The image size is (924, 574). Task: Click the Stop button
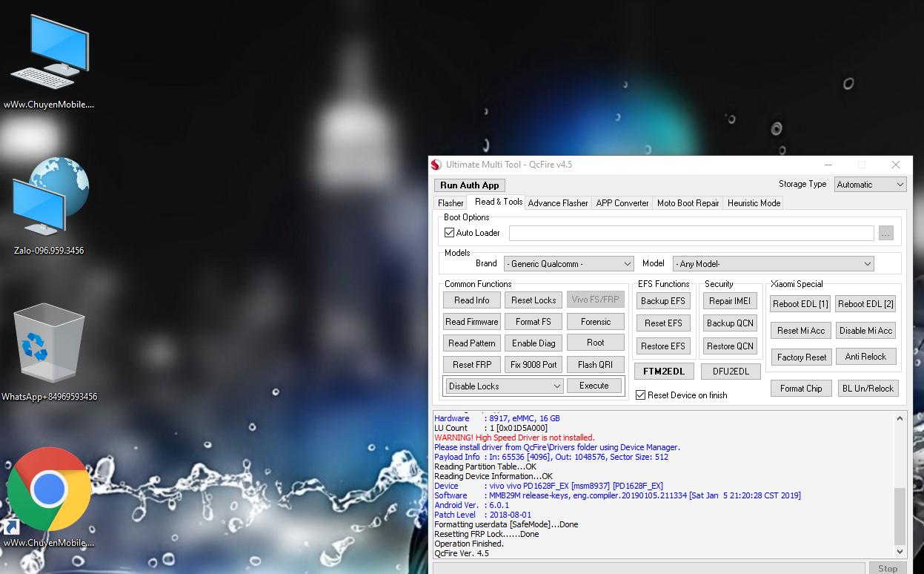pos(888,569)
